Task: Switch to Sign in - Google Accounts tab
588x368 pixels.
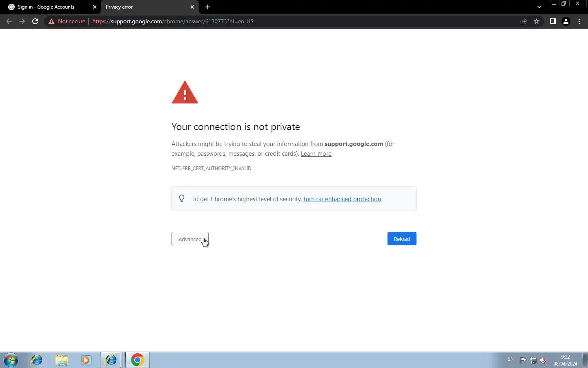Action: 50,7
